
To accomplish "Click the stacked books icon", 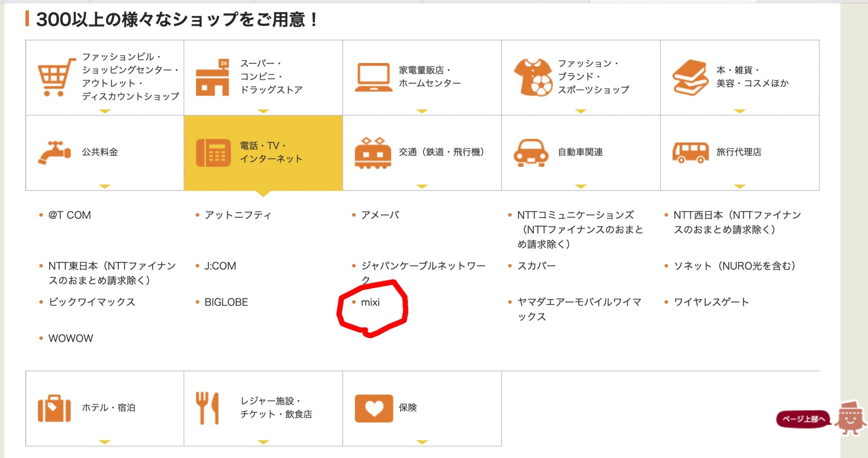I will 690,78.
